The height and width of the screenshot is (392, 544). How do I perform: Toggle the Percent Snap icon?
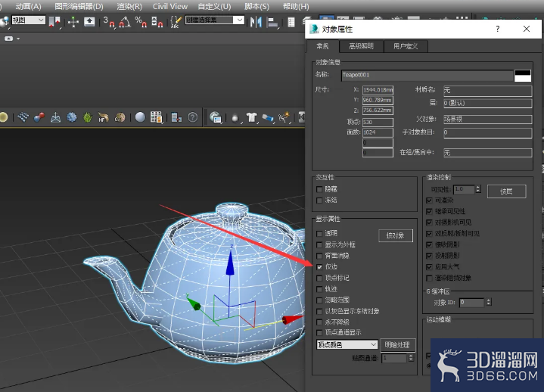point(141,22)
